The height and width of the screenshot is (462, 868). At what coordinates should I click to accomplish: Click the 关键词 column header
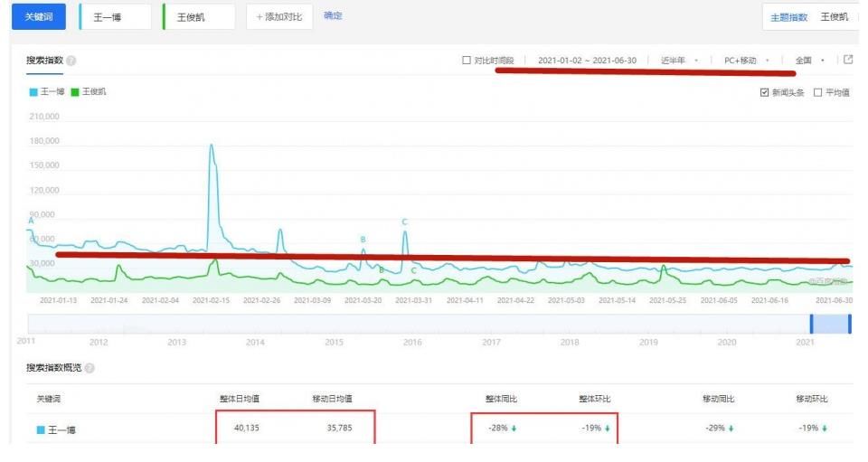point(49,399)
